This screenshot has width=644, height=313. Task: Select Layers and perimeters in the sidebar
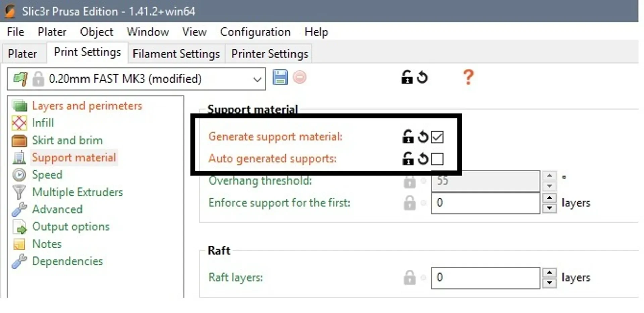click(87, 106)
